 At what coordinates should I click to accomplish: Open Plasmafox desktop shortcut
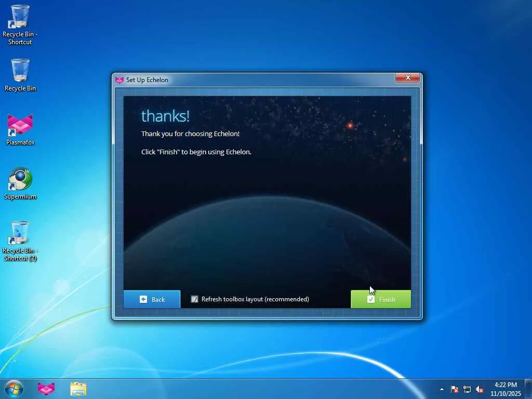20,129
